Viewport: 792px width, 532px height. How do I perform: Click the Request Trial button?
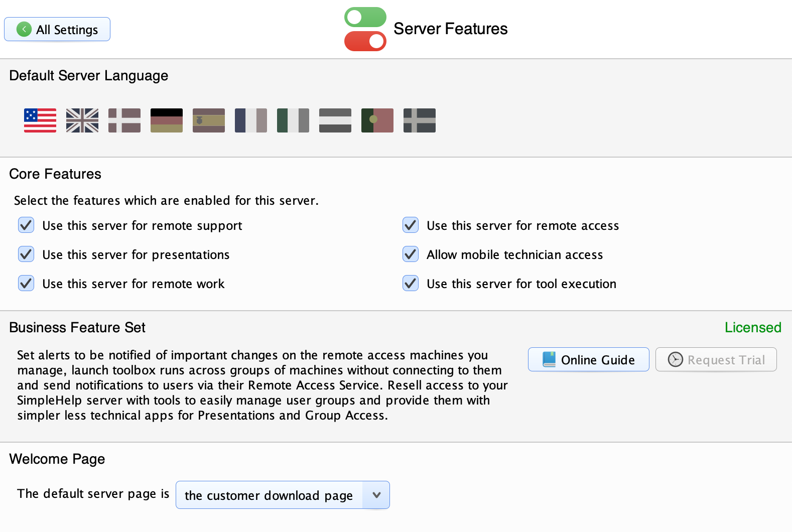pos(716,359)
